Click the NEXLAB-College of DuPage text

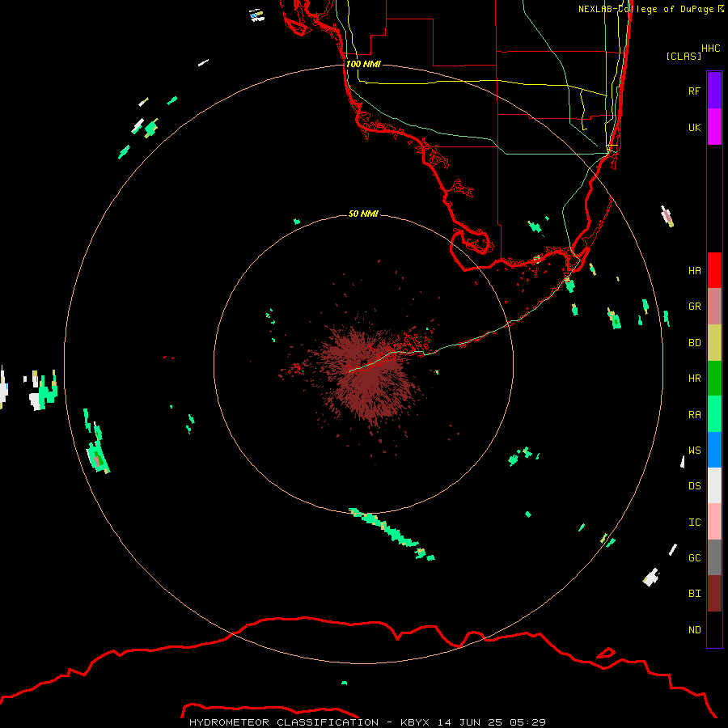(x=645, y=9)
